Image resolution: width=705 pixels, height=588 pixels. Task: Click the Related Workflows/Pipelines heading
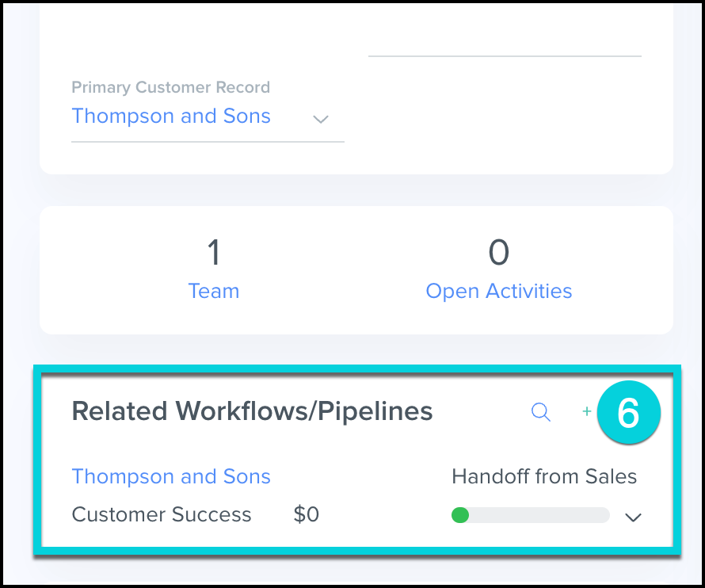coord(252,411)
